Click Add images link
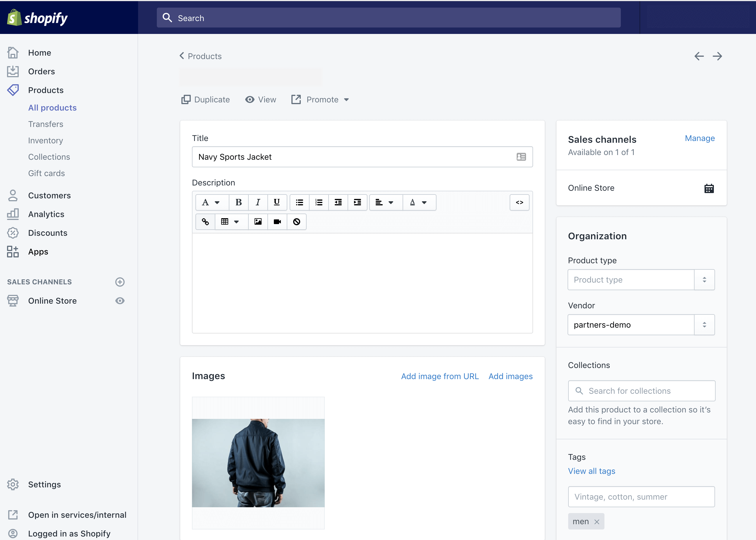The image size is (756, 540). [x=510, y=376]
